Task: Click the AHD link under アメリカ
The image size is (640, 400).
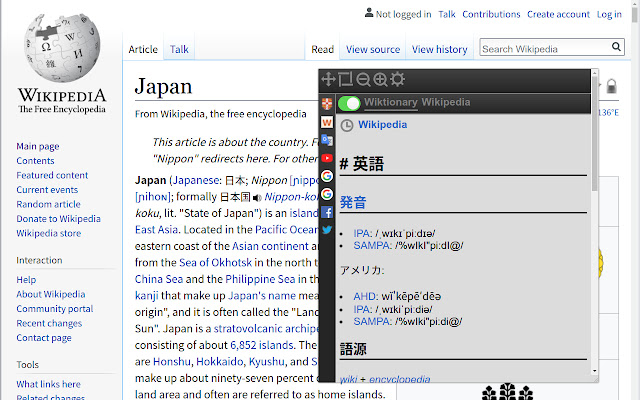Action: (365, 296)
